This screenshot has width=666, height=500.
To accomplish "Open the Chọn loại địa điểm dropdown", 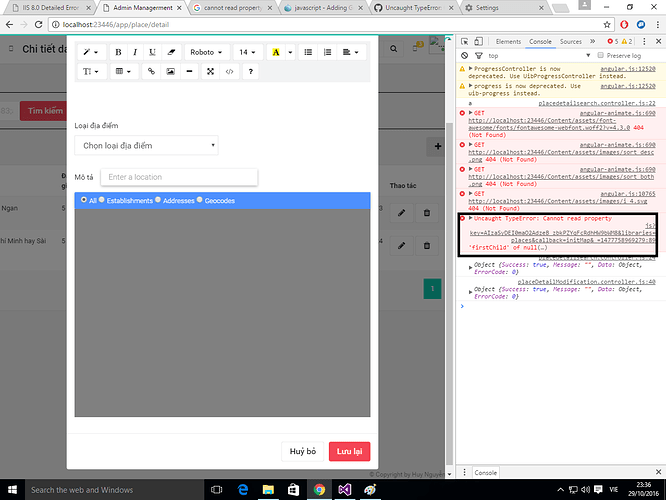I will (146, 146).
